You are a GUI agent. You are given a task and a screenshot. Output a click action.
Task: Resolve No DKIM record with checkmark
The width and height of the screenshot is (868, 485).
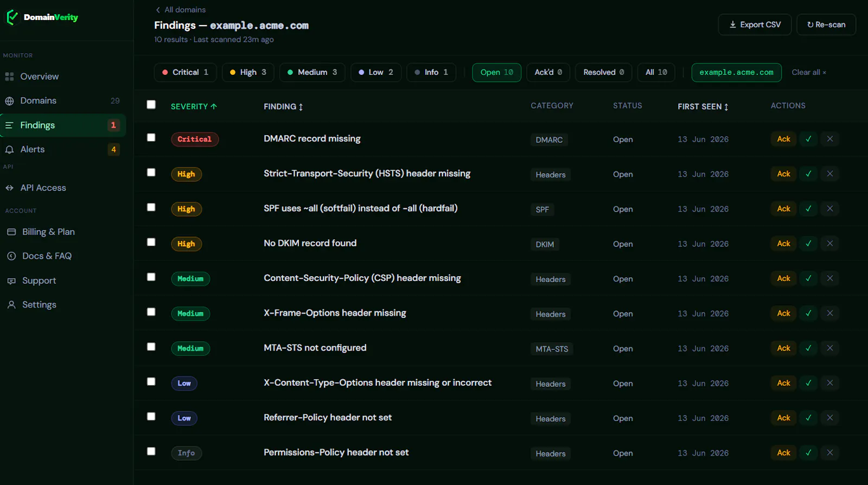tap(808, 244)
